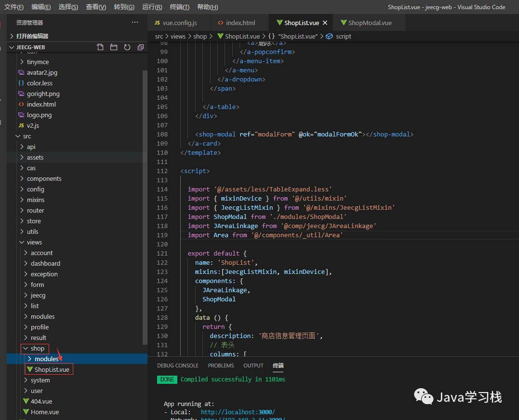Switch to the index.html editor tab
Image resolution: width=519 pixels, height=420 pixels.
pyautogui.click(x=240, y=23)
